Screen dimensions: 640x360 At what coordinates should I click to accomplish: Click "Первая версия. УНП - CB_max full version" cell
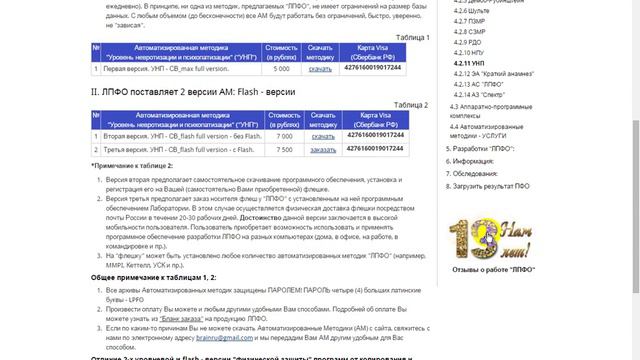[181, 69]
